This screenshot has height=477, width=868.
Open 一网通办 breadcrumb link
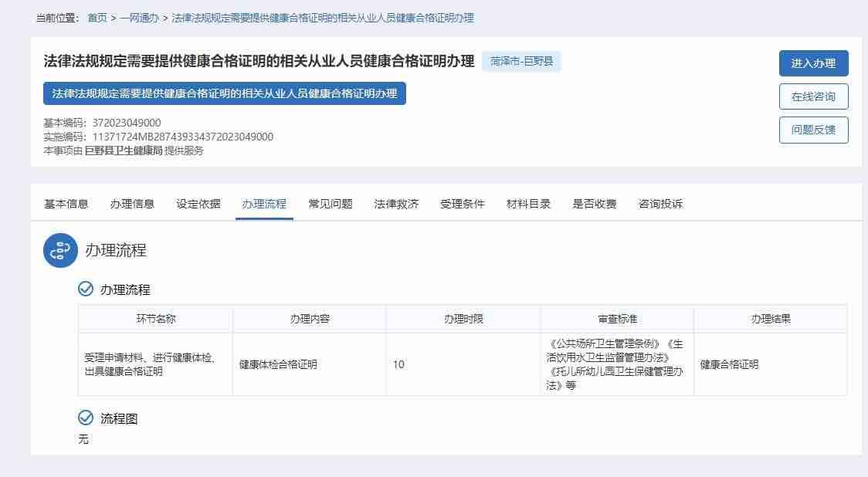coord(140,18)
